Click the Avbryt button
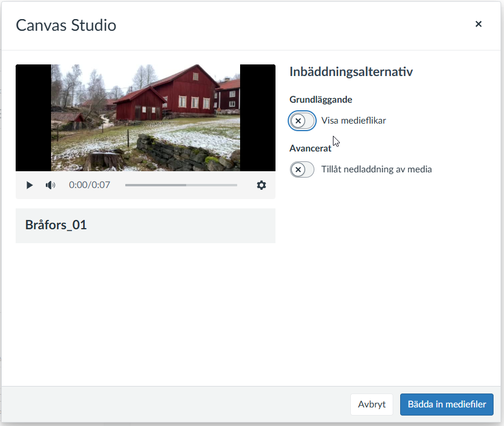The image size is (504, 426). point(372,404)
